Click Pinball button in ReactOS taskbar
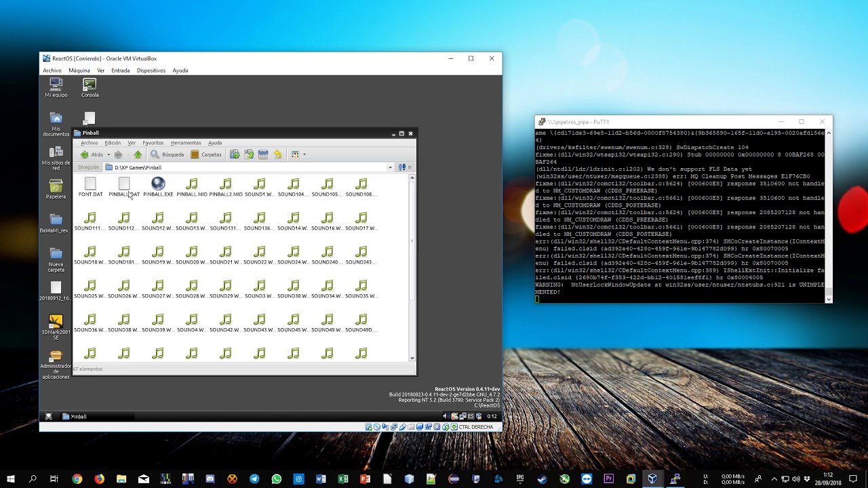 tap(96, 416)
